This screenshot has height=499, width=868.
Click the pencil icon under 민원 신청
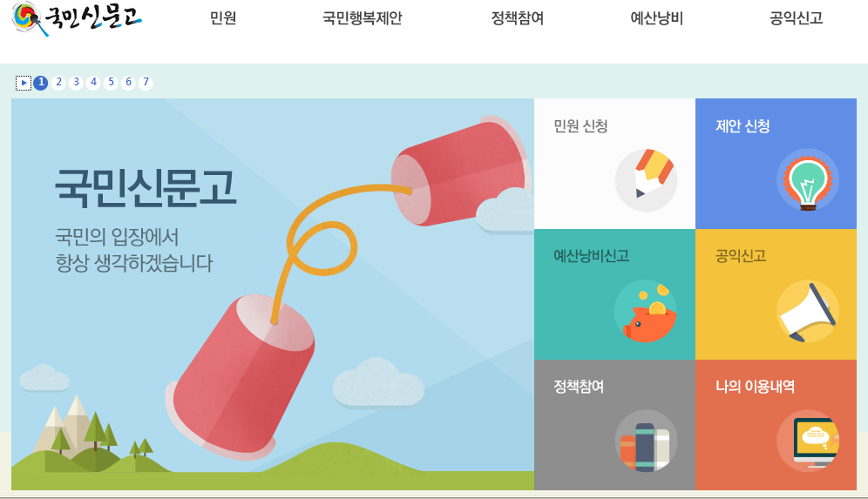click(x=646, y=180)
